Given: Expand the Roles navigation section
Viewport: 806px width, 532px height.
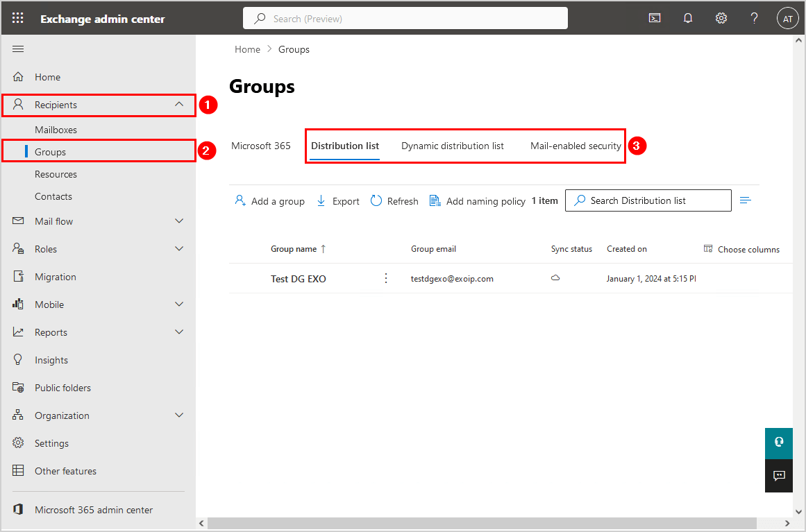Looking at the screenshot, I should (x=179, y=249).
